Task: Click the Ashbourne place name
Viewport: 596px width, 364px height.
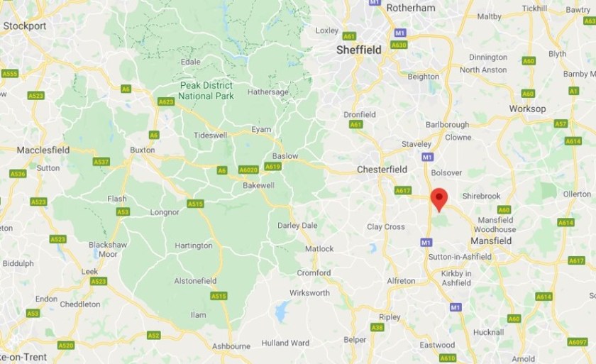Action: click(x=231, y=346)
